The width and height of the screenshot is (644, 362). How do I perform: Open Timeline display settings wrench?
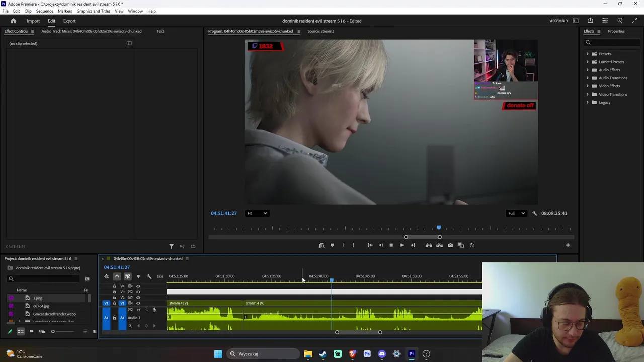(149, 276)
